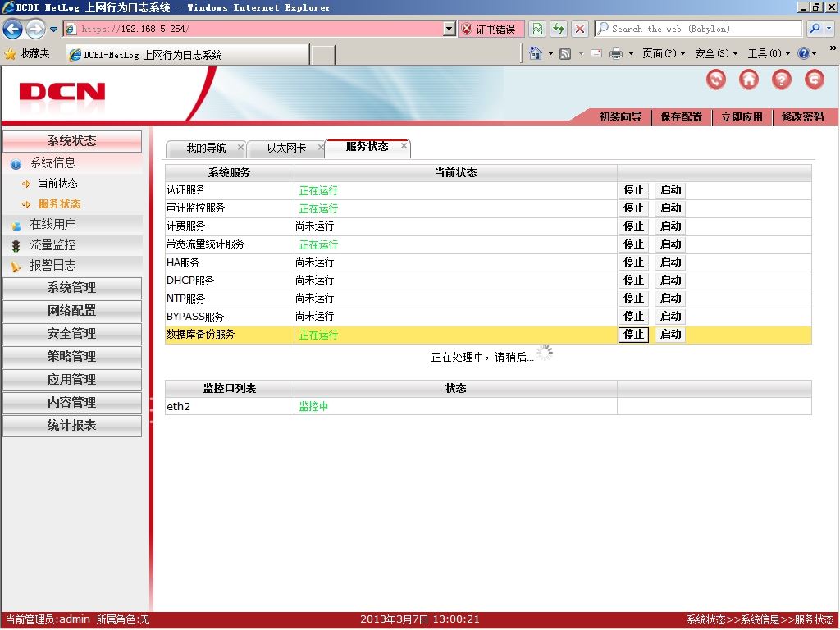Click the compatibility view icon
Viewport: 840px width, 630px height.
tap(537, 29)
